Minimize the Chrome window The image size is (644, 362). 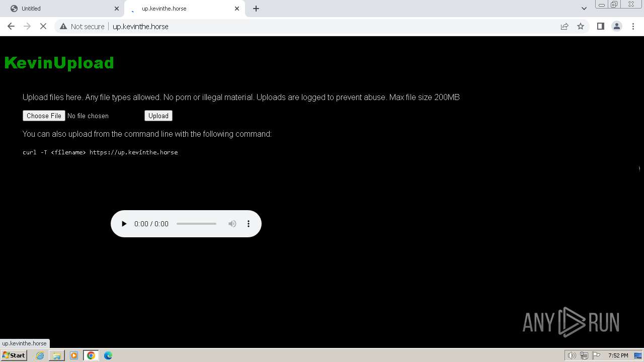pos(601,5)
